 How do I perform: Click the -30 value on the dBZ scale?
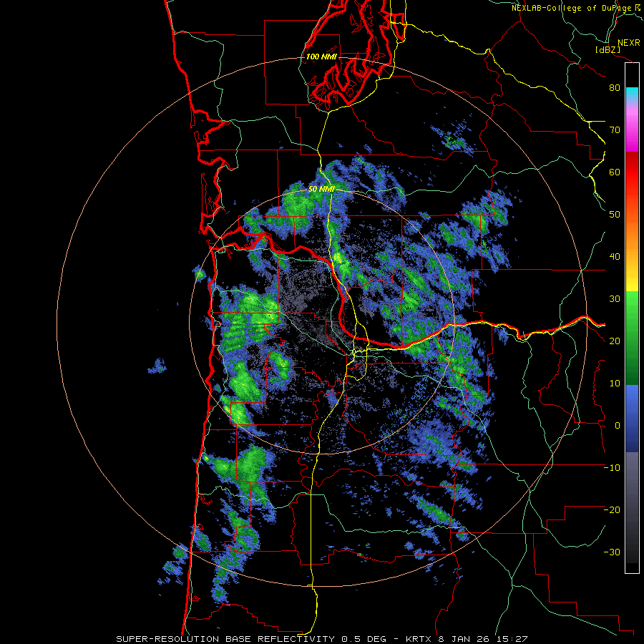(x=612, y=552)
